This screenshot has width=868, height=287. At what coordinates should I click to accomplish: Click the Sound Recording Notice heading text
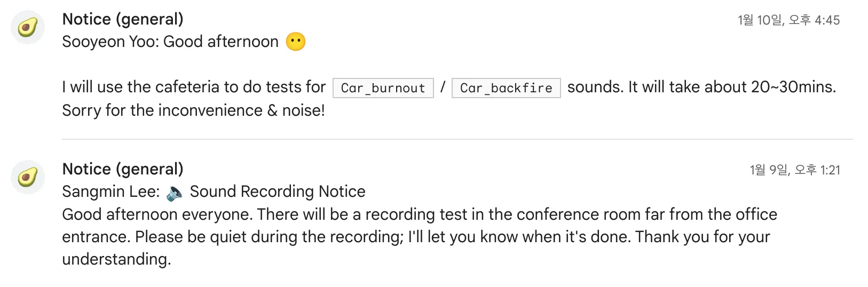click(278, 192)
